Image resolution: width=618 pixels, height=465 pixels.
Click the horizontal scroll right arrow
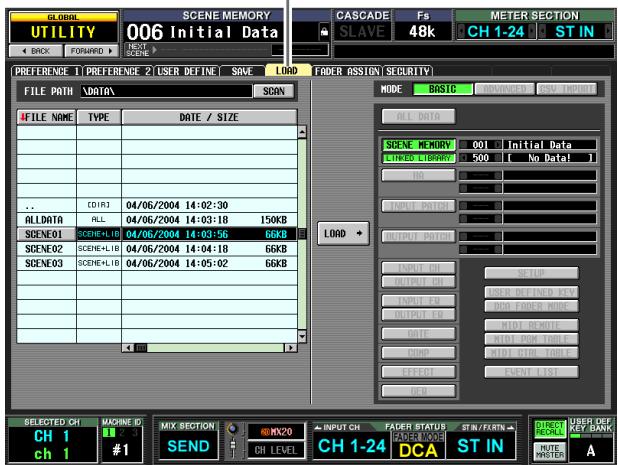point(291,348)
